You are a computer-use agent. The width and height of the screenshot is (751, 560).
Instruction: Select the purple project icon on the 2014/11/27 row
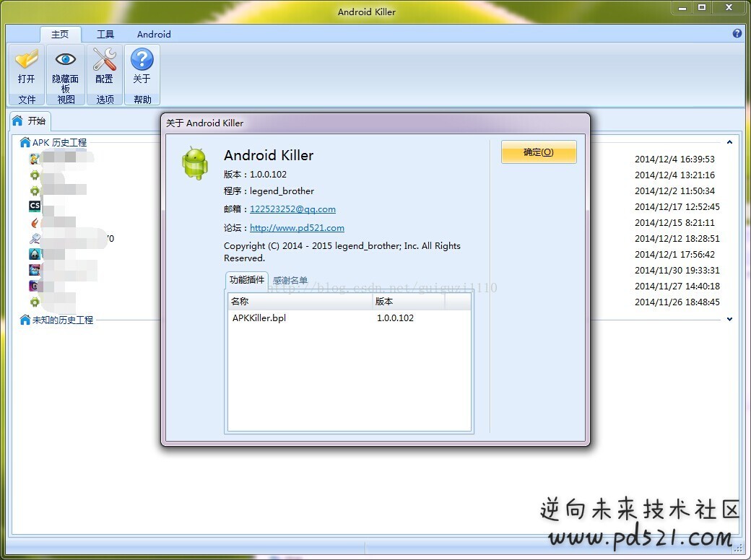pyautogui.click(x=35, y=286)
